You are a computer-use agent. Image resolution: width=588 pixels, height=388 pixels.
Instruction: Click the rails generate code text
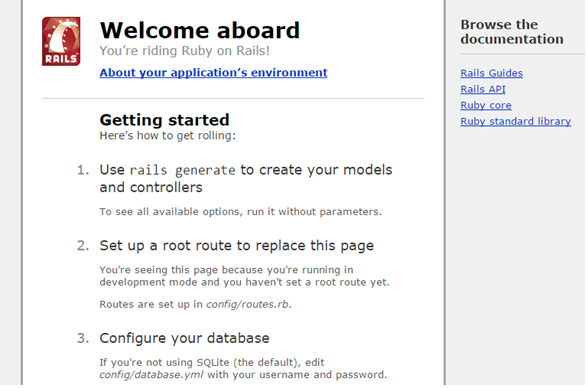point(183,171)
